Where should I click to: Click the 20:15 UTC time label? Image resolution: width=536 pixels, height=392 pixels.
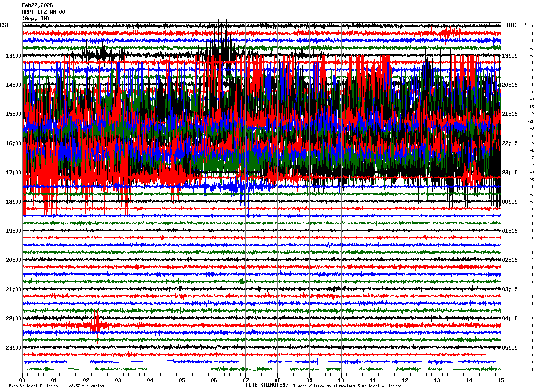(510, 85)
